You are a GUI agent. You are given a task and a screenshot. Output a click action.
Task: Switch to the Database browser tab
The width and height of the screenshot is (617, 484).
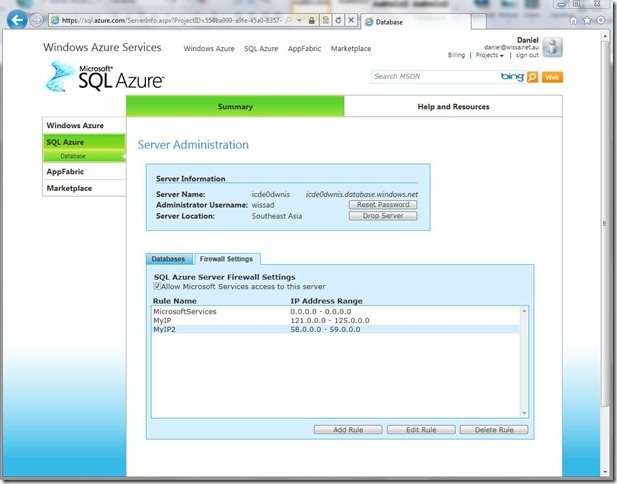pos(415,22)
